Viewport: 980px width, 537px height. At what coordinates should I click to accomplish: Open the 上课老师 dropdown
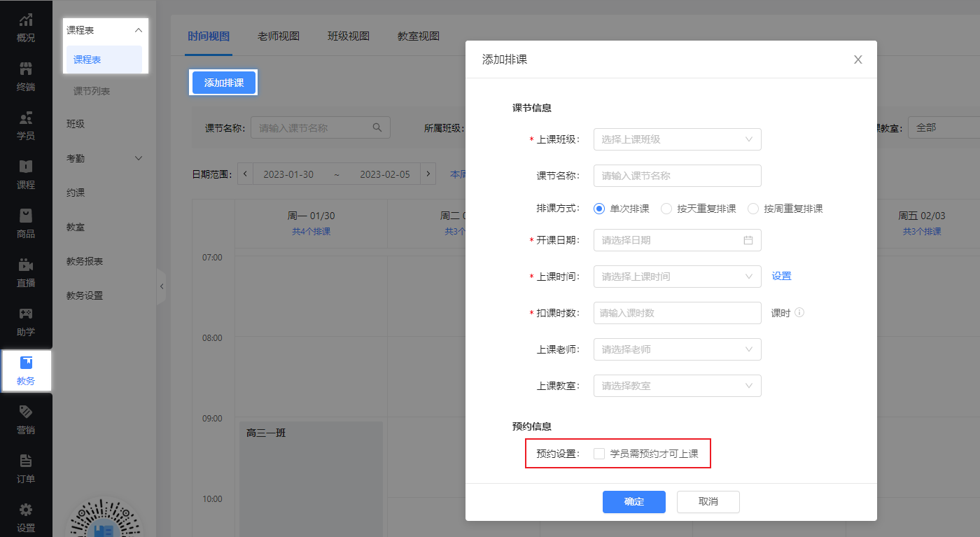coord(677,349)
